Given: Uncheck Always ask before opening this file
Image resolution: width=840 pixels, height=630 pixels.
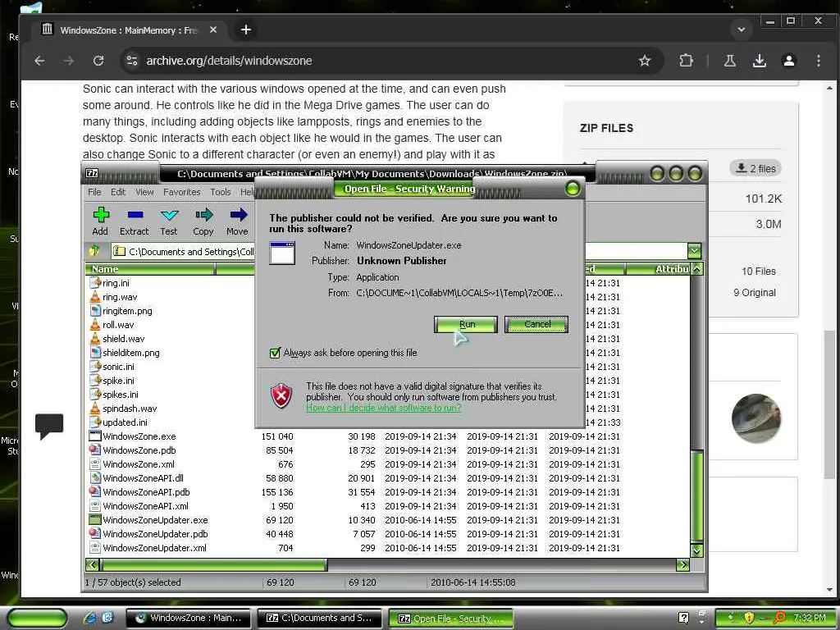Looking at the screenshot, I should tap(275, 353).
